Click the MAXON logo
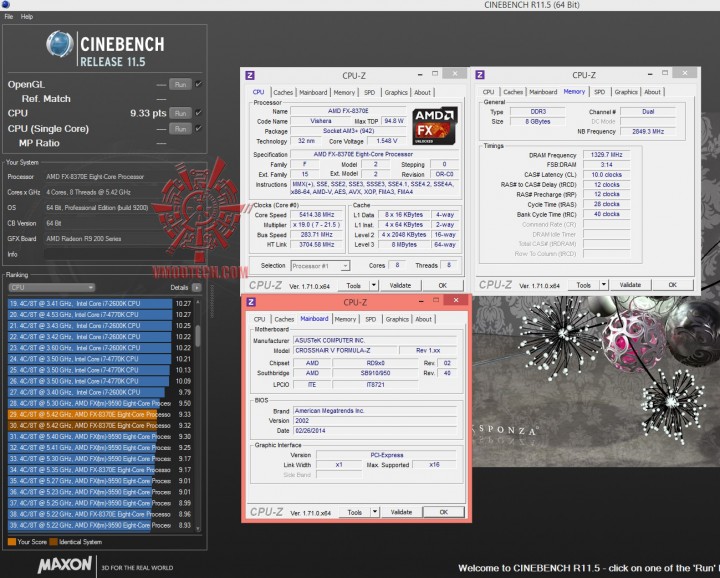 pos(65,565)
